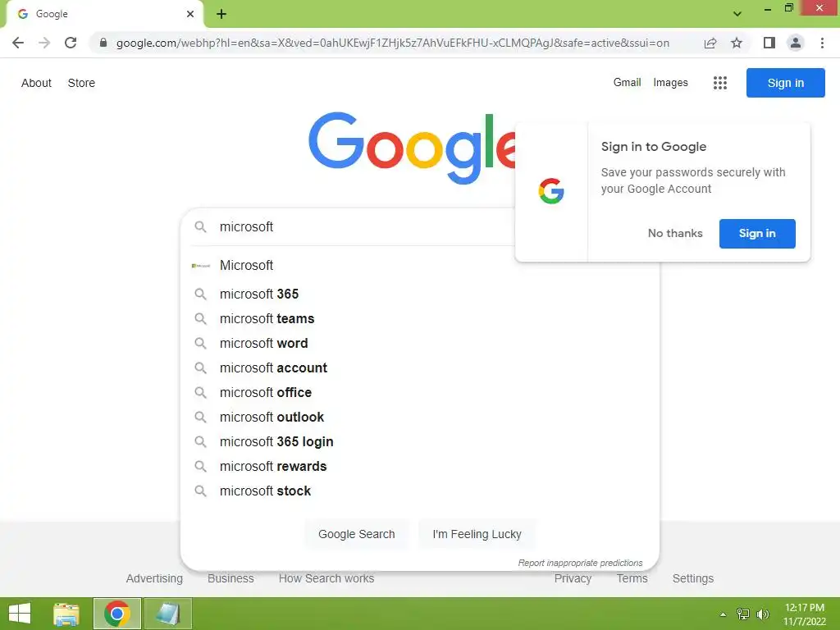This screenshot has height=630, width=840.
Task: Open File Explorer from the taskbar
Action: (x=66, y=614)
